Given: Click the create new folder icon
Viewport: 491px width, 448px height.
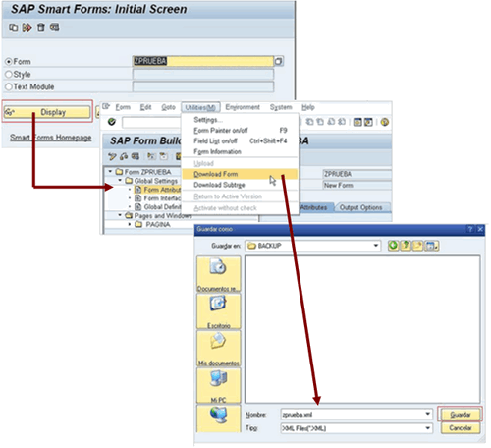Looking at the screenshot, I should 417,246.
